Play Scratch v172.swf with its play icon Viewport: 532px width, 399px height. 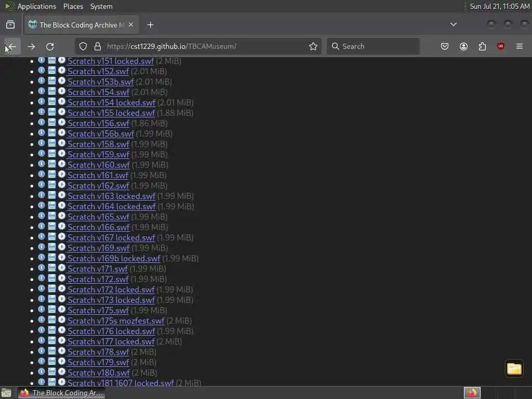pos(62,278)
